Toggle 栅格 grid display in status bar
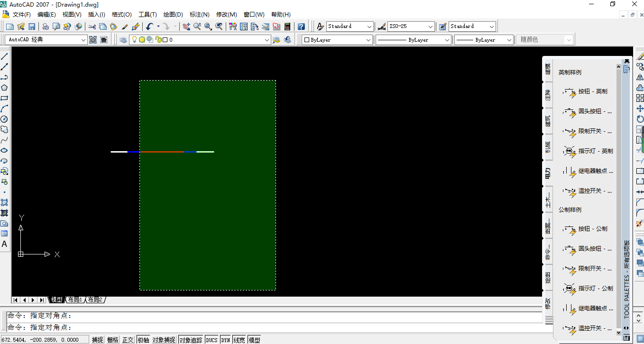 [x=112, y=340]
